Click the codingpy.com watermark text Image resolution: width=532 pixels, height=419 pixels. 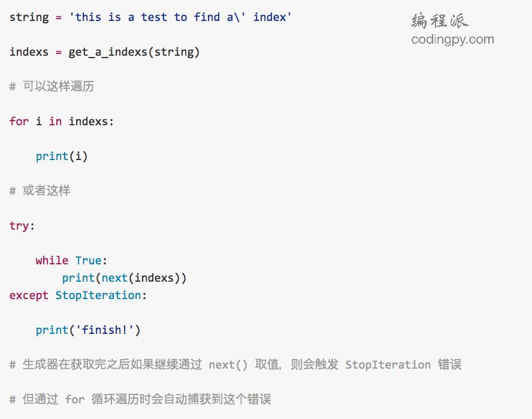[452, 40]
